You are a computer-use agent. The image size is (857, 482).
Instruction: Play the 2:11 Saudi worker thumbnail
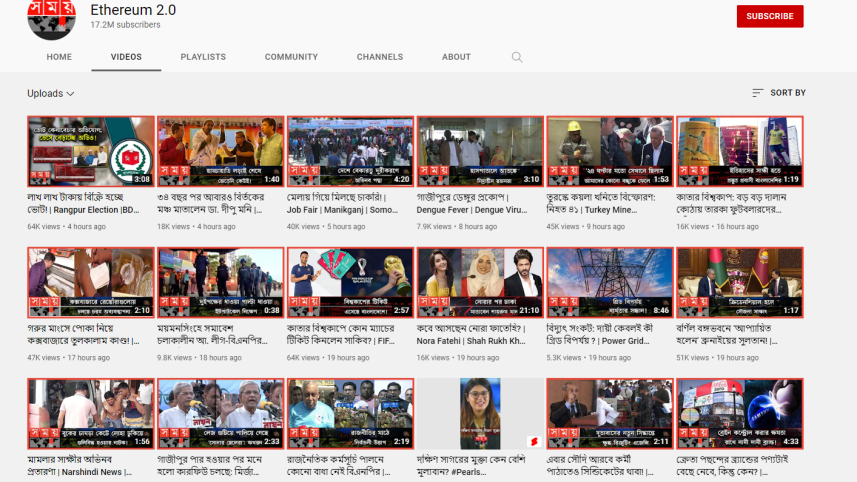pos(610,414)
